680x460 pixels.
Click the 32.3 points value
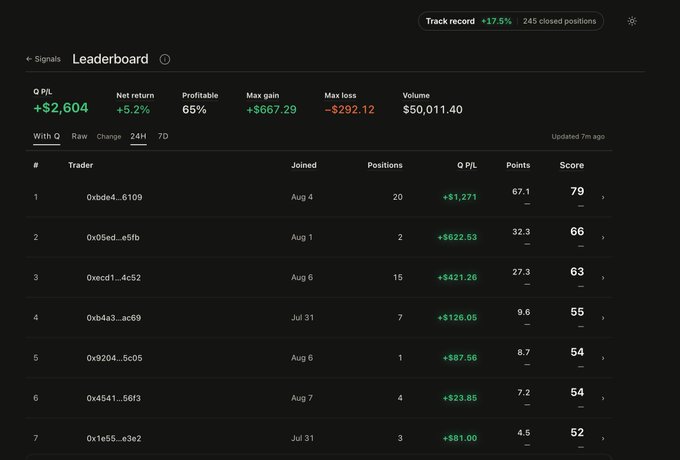click(521, 232)
